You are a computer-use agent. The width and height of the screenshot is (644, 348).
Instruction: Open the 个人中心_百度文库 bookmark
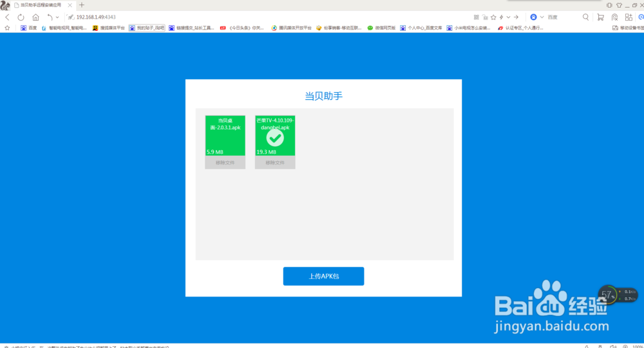coord(421,28)
